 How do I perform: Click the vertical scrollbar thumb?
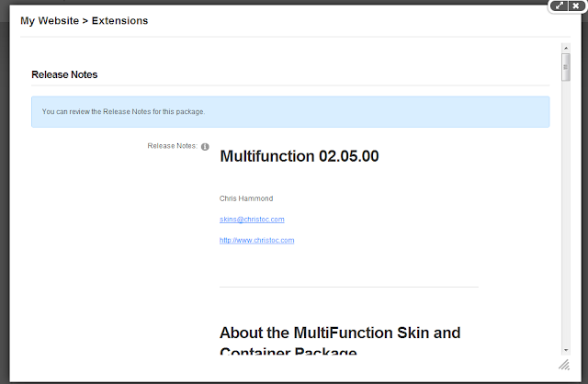tap(566, 67)
